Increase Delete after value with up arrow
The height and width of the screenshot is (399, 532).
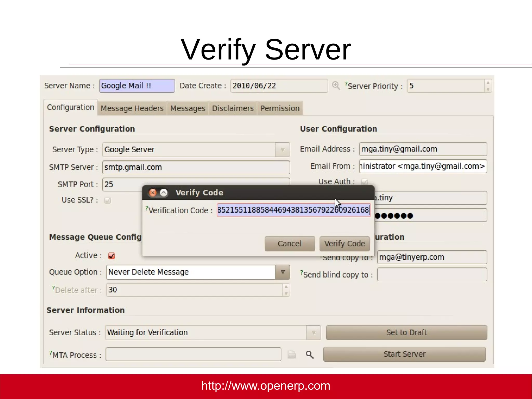click(x=286, y=286)
